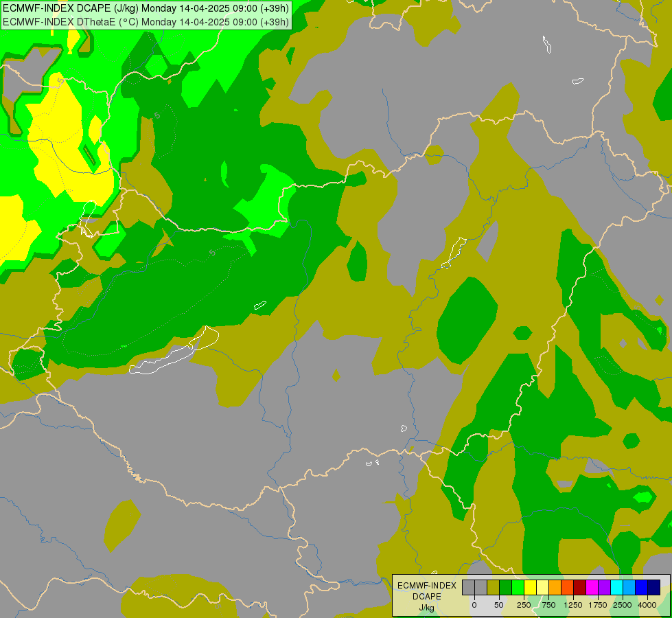Click the magenta legend swatch
This screenshot has height=618, width=672.
coord(592,587)
